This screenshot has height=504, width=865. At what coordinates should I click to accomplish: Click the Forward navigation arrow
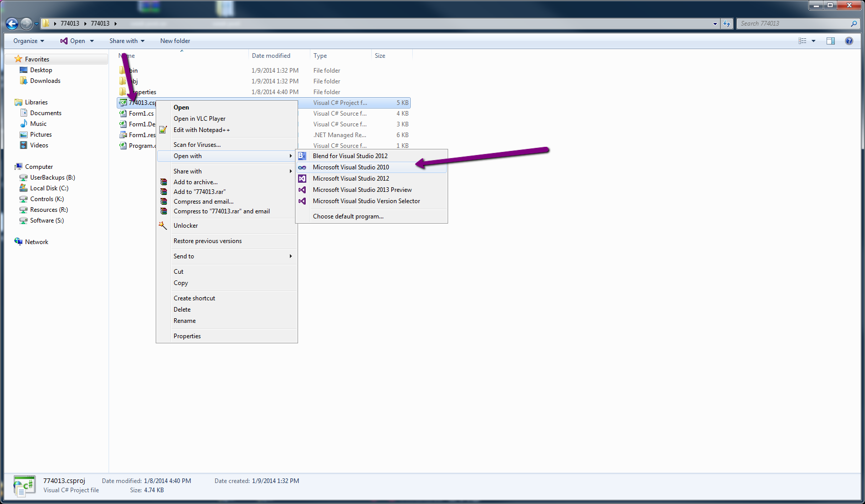pyautogui.click(x=26, y=24)
